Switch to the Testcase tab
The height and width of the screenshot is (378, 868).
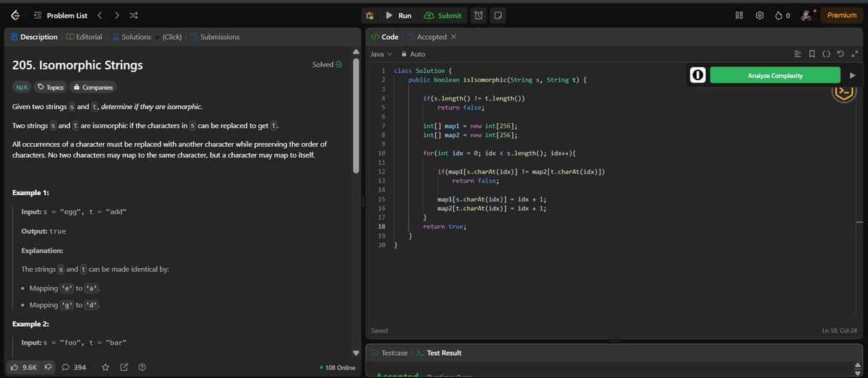(389, 353)
